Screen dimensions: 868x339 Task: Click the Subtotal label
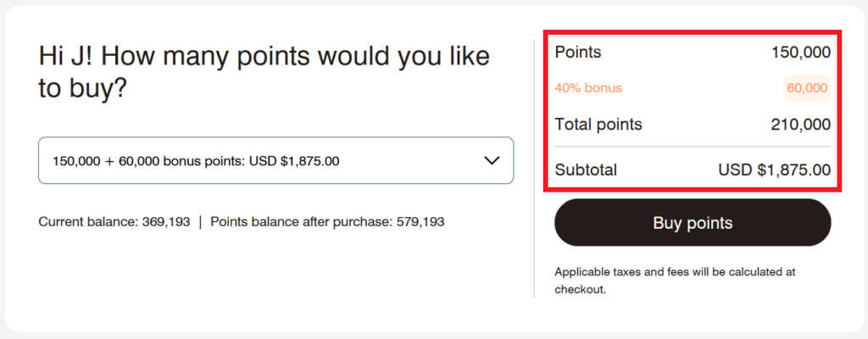(586, 170)
